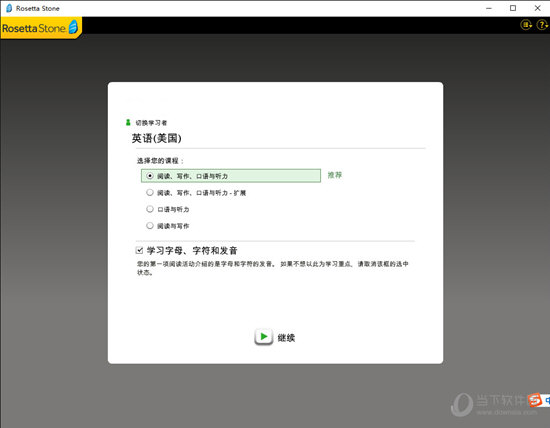The height and width of the screenshot is (428, 550).
Task: Select 阅读、写作、口语与听力 - 扩展 radio option
Action: 150,192
